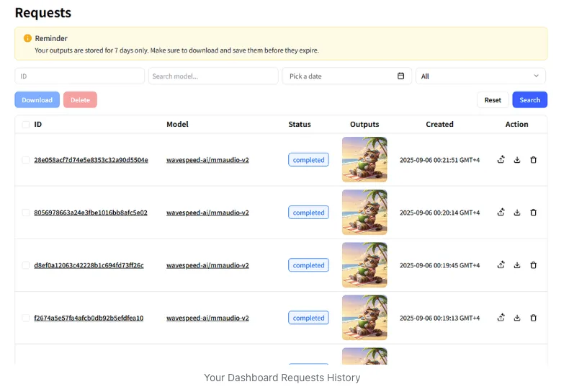
Task: Open request ID 8056978663a24e3fbe1016bb8afc5e02 link
Action: (91, 213)
